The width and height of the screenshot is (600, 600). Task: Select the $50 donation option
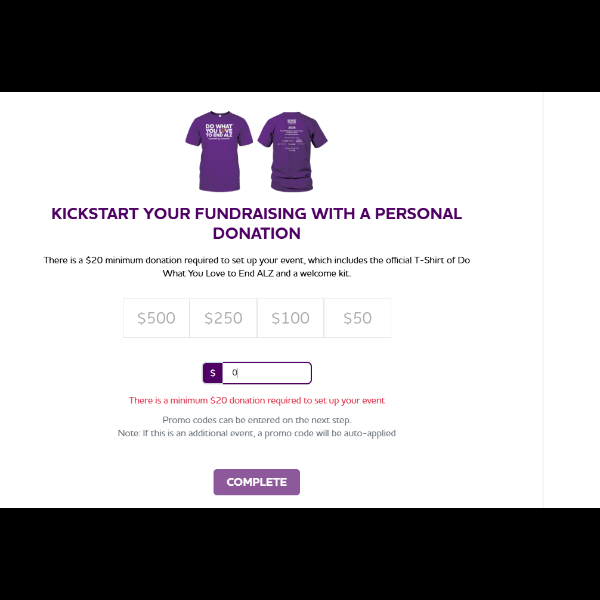tap(357, 318)
